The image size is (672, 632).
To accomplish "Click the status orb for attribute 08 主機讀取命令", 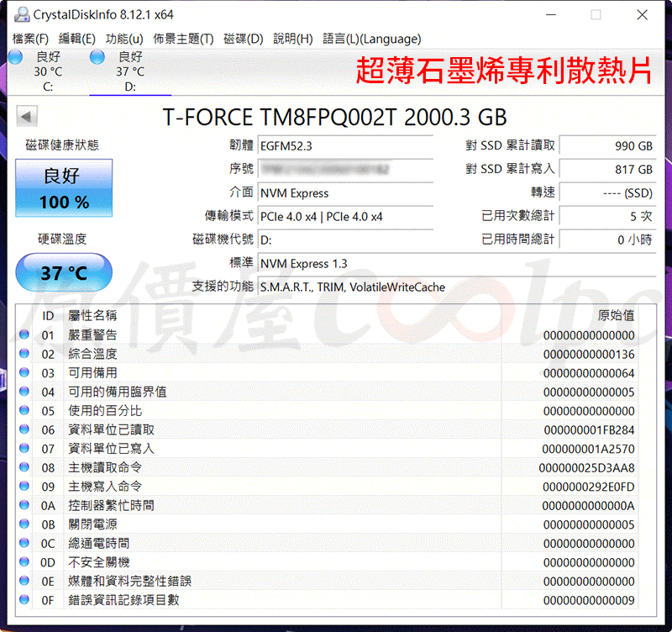I will point(24,467).
